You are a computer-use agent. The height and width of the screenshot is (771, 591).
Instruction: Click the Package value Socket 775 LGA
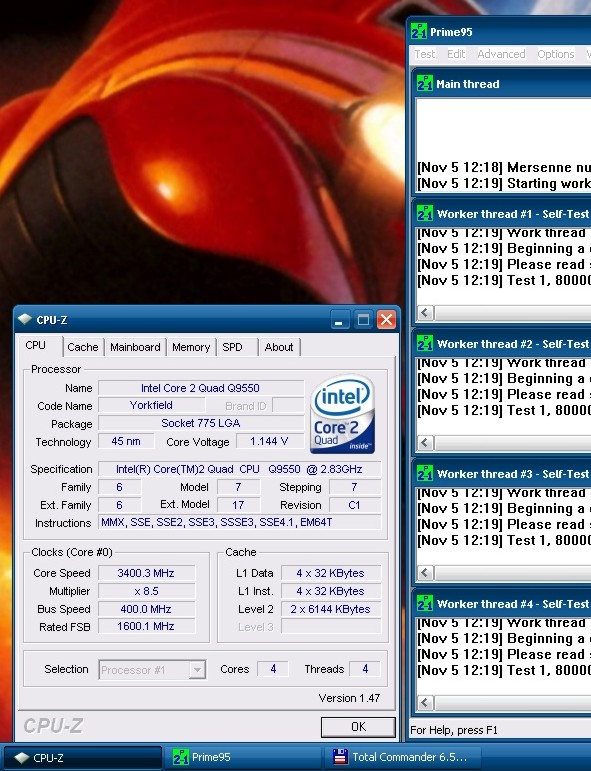[x=201, y=423]
